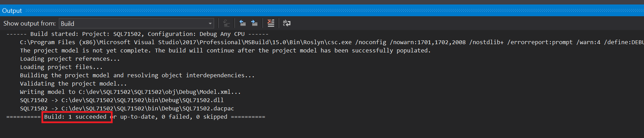Click the 'Building the project model' line
The height and width of the screenshot is (138, 644).
click(x=137, y=75)
